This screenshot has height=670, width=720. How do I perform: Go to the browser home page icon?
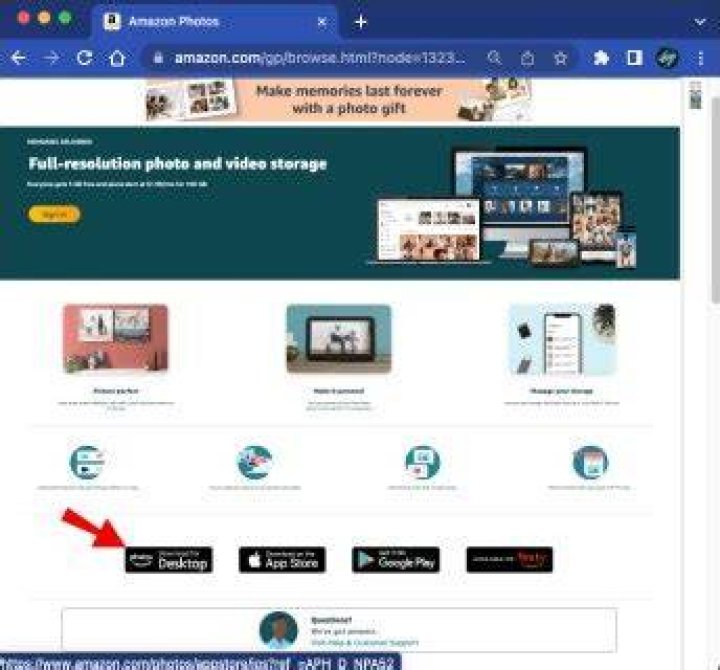tap(117, 58)
